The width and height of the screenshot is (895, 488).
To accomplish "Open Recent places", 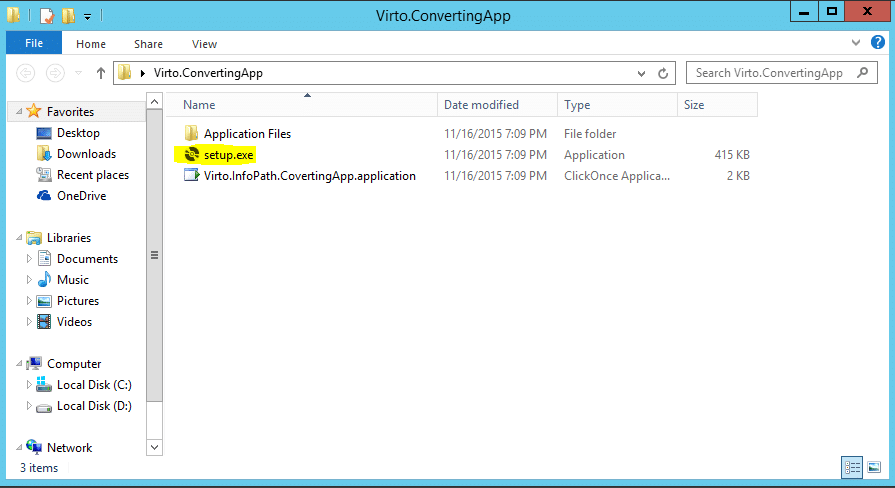I will [92, 175].
